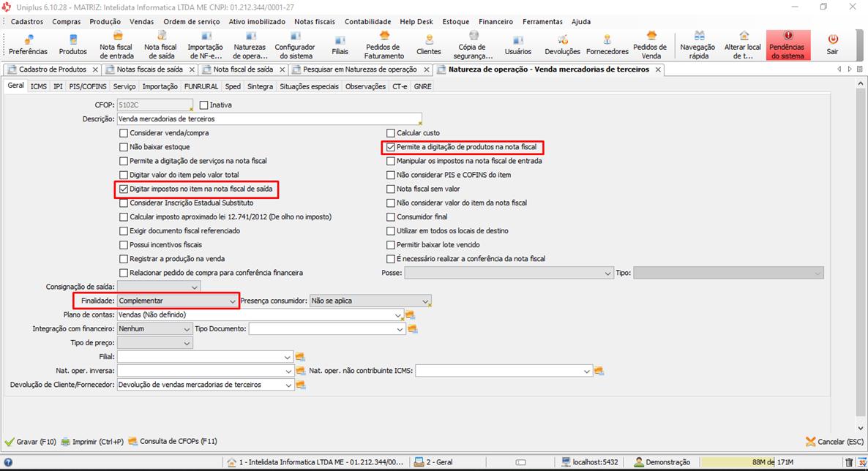
Task: Open the Produtos toolbar icon
Action: [x=72, y=45]
